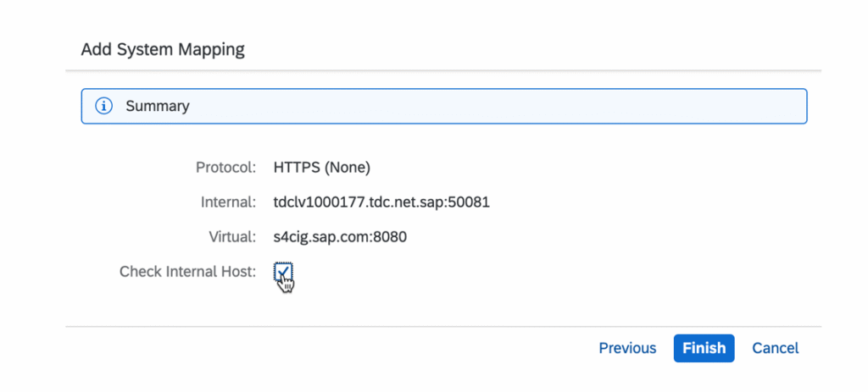Click the (None) part of the protocol value
Image resolution: width=868 pixels, height=392 pixels.
pos(348,168)
